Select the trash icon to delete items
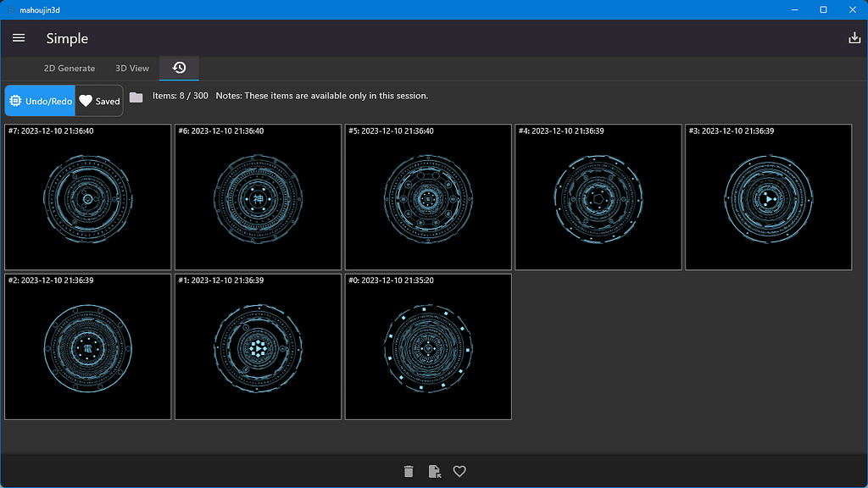 [409, 471]
